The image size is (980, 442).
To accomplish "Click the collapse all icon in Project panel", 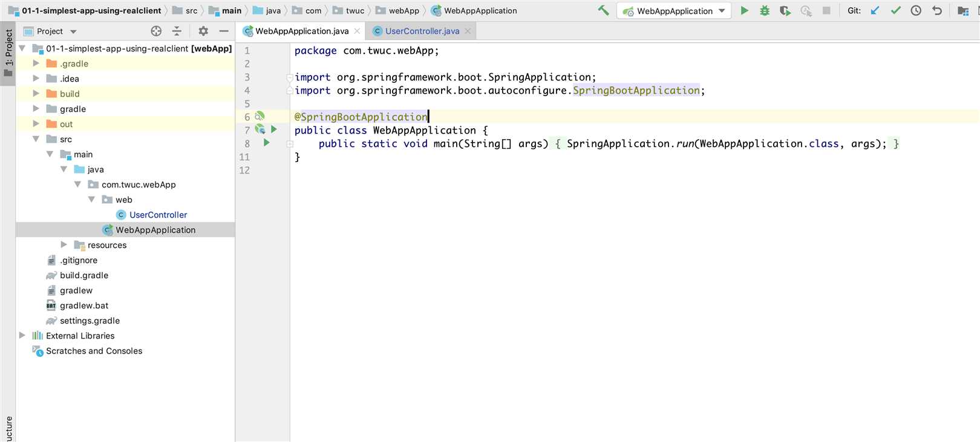I will tap(177, 31).
